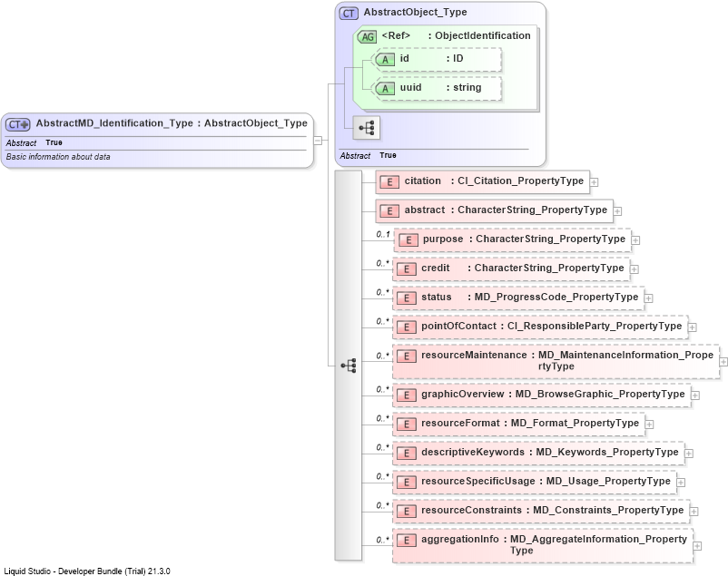Click the MD_BrowseGraphic_PropertyType type label
Viewport: 728px width, 576px height.
point(600,394)
